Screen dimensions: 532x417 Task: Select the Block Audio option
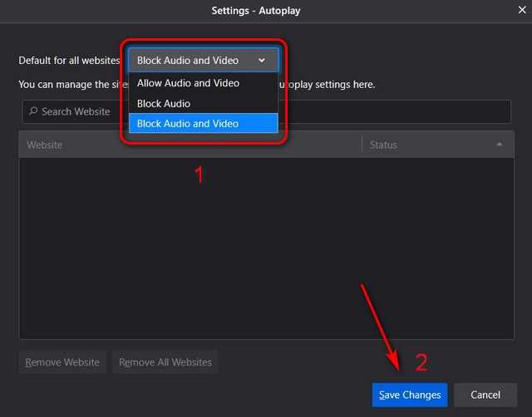coord(203,103)
